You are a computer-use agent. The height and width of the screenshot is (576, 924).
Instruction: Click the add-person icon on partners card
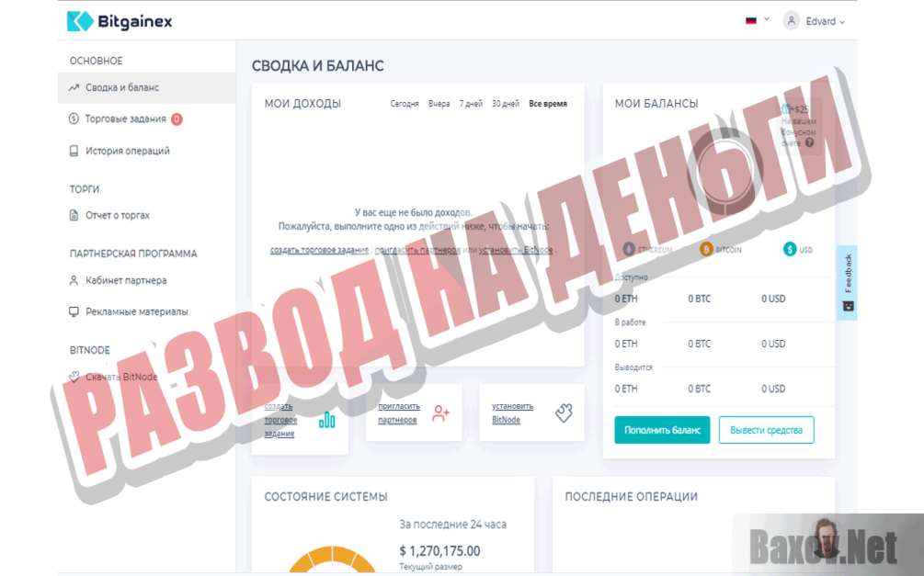pos(440,412)
